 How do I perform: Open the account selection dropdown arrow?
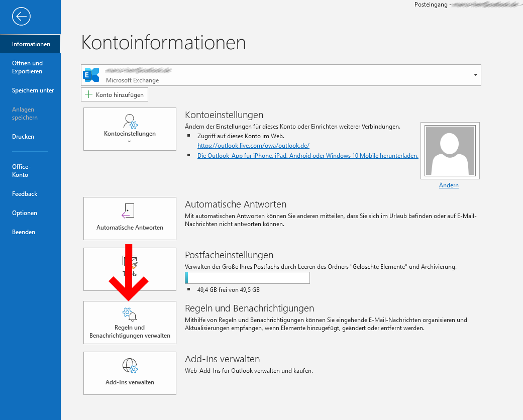click(x=475, y=75)
